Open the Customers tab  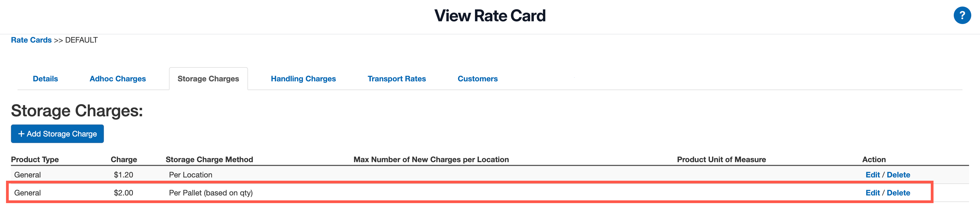click(x=477, y=79)
